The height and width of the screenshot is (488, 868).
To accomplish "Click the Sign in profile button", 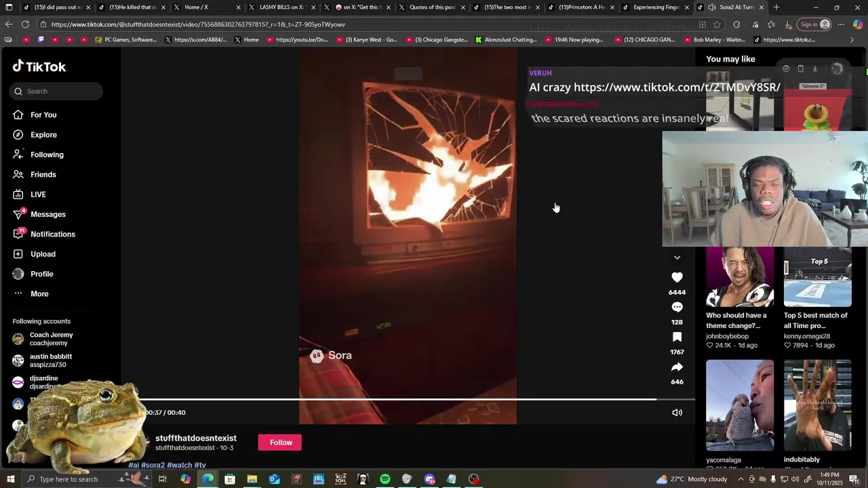I will [x=815, y=24].
